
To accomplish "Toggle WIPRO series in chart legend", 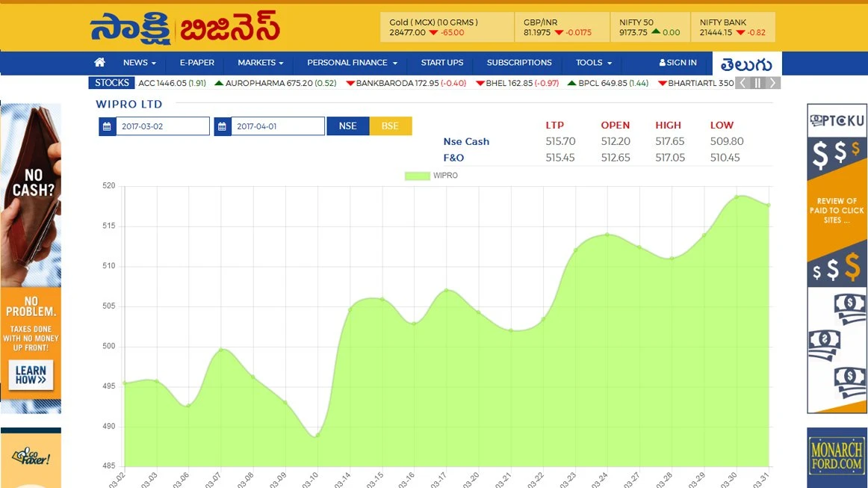I will click(431, 176).
